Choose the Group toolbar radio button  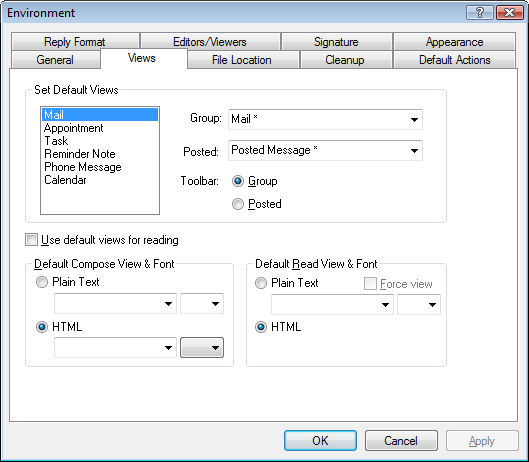tap(238, 181)
